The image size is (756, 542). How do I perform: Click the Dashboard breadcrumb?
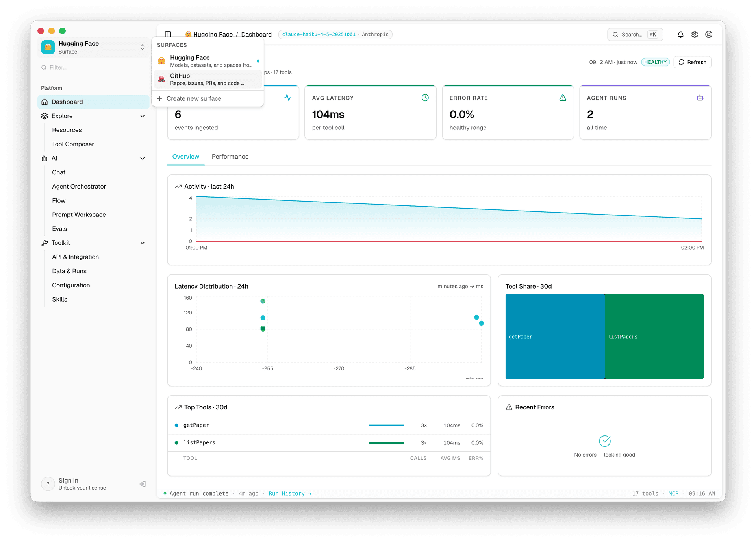coord(256,35)
